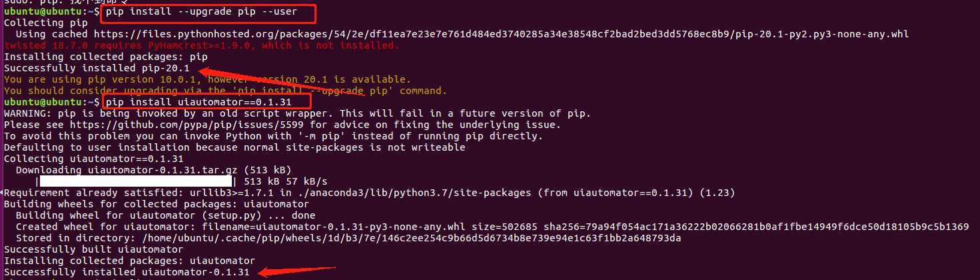
Task: Open the files.pythonhosted.org pip wheel URL
Action: (501, 34)
